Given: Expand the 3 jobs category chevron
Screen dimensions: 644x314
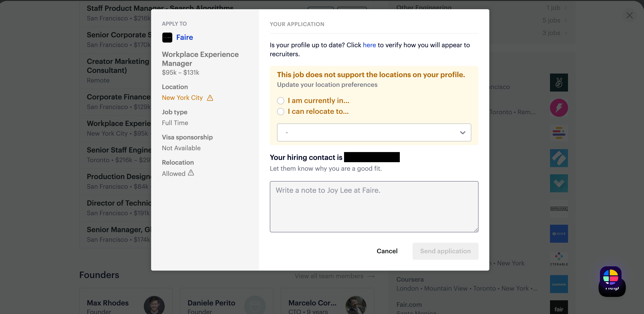Looking at the screenshot, I should [x=566, y=33].
